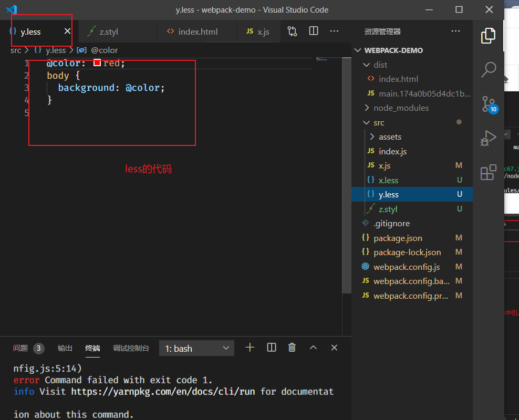519x420 pixels.
Task: Open the Extensions view icon
Action: pyautogui.click(x=488, y=172)
